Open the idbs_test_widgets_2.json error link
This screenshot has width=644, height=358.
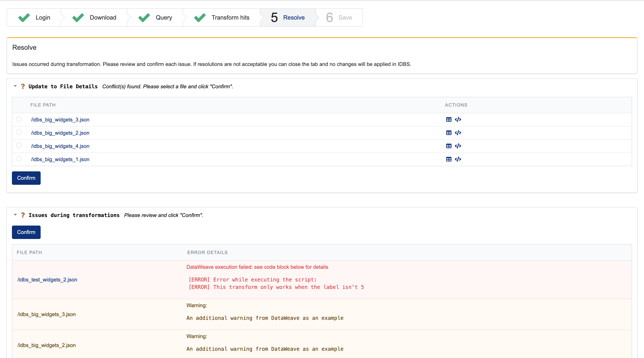[47, 280]
